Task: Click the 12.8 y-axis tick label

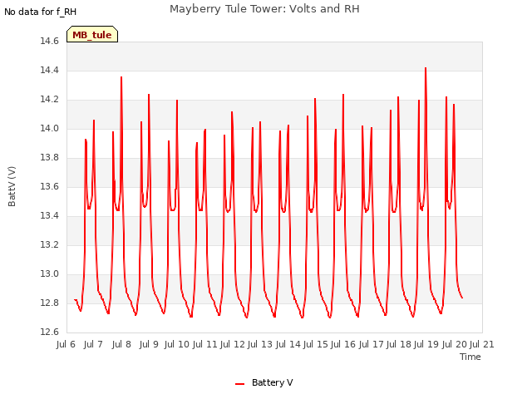Action: (50, 303)
